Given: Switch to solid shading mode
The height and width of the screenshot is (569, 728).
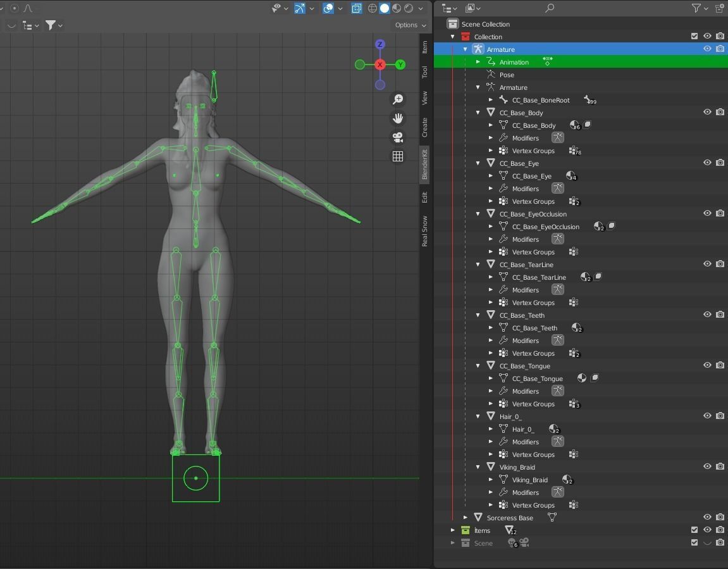Looking at the screenshot, I should pos(385,8).
